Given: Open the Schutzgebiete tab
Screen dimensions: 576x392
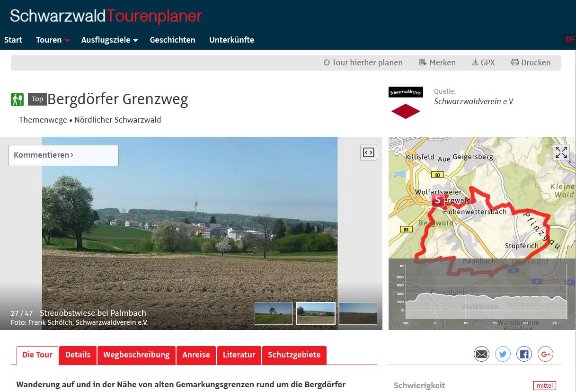Looking at the screenshot, I should click(x=294, y=355).
